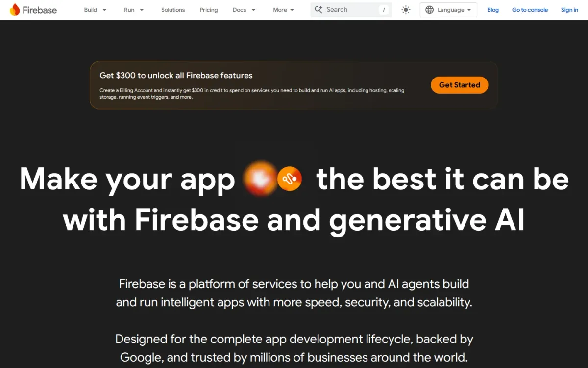Click the 'Make your app' headline text

pos(127,180)
